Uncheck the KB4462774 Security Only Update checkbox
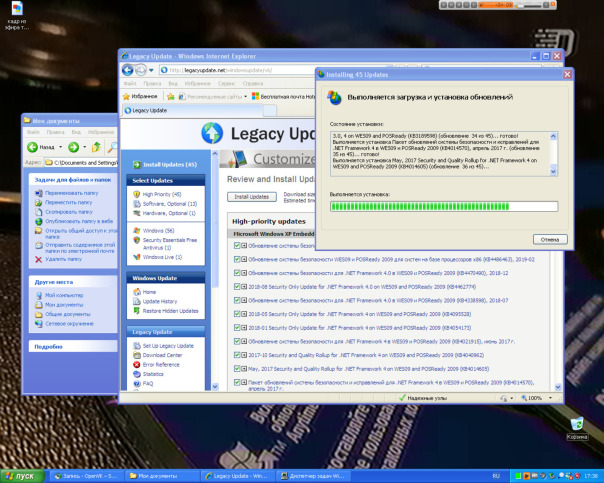This screenshot has width=604, height=483. click(238, 286)
